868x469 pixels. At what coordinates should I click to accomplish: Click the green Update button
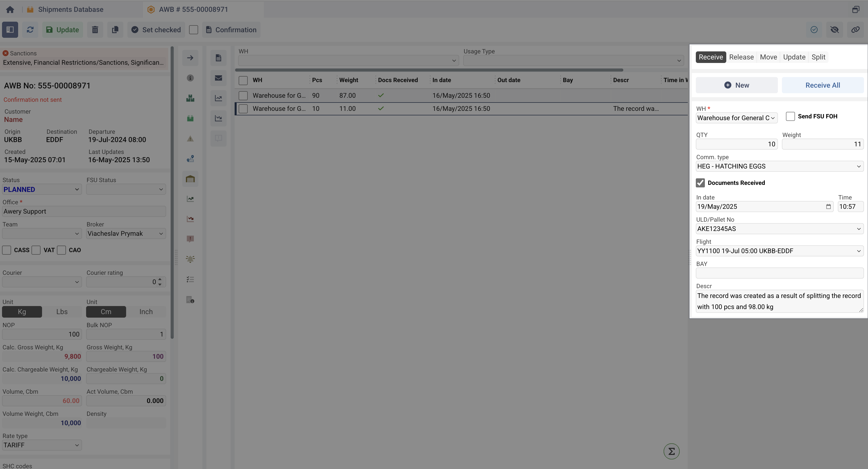coord(63,30)
